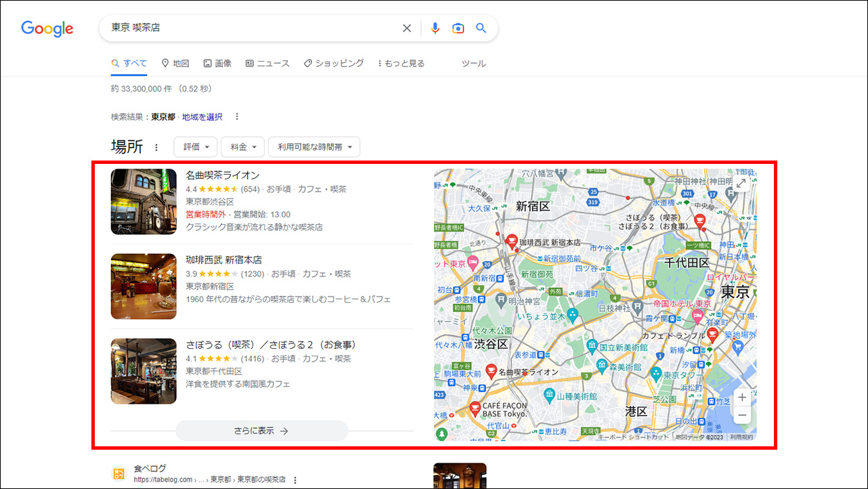The image size is (868, 489).
Task: Open the 利用可能な時間帯 dropdown
Action: (314, 147)
